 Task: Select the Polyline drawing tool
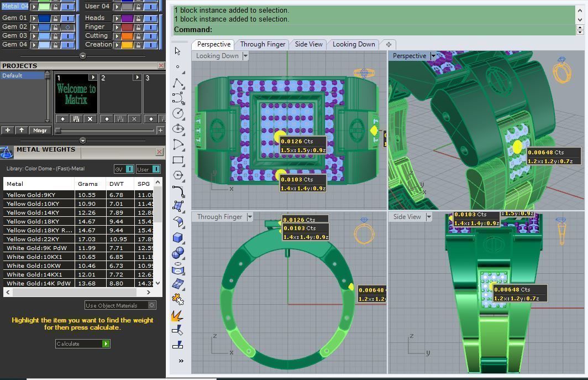click(178, 83)
